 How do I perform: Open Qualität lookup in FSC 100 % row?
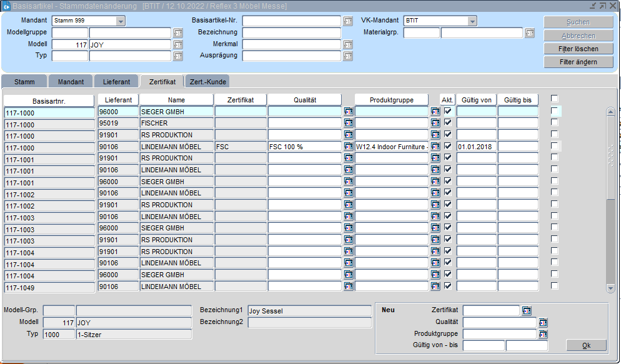click(x=348, y=147)
